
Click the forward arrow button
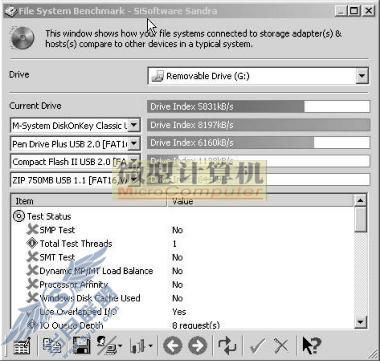pyautogui.click(x=197, y=346)
